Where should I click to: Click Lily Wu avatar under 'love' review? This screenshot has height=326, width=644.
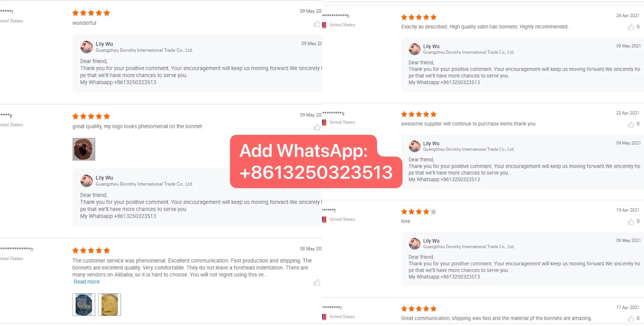coord(414,244)
